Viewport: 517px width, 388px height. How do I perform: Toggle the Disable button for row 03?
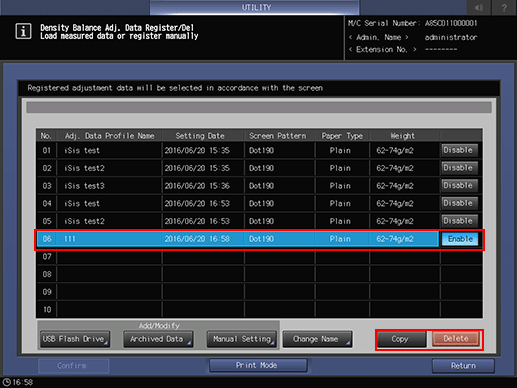(459, 186)
